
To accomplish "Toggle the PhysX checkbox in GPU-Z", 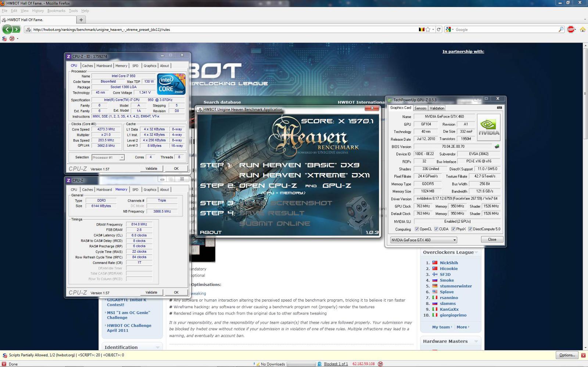I will (453, 229).
